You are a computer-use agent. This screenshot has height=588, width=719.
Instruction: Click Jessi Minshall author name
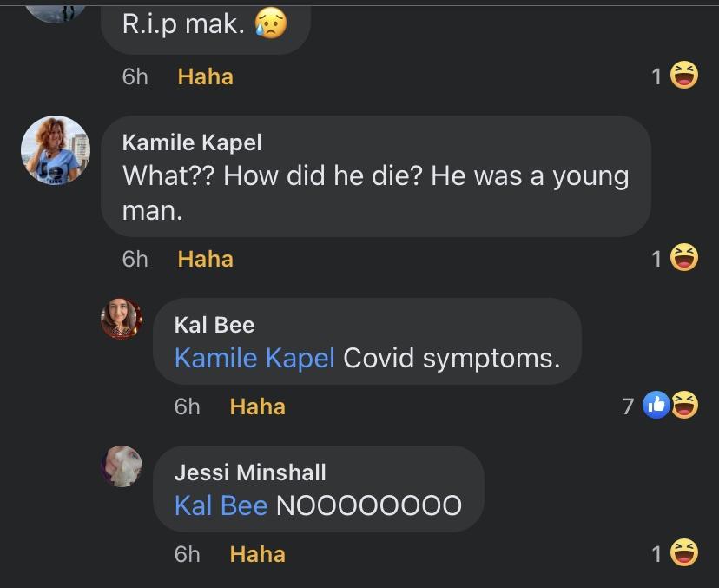[250, 472]
